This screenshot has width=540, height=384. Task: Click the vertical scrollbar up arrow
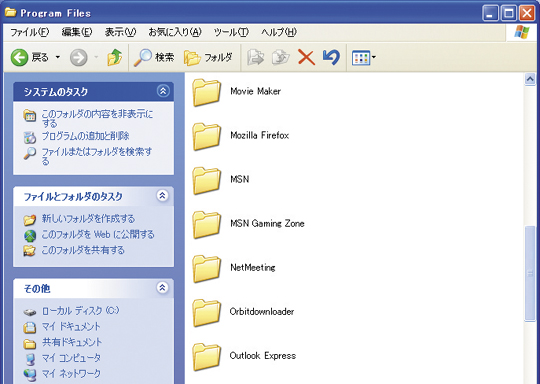coord(530,79)
